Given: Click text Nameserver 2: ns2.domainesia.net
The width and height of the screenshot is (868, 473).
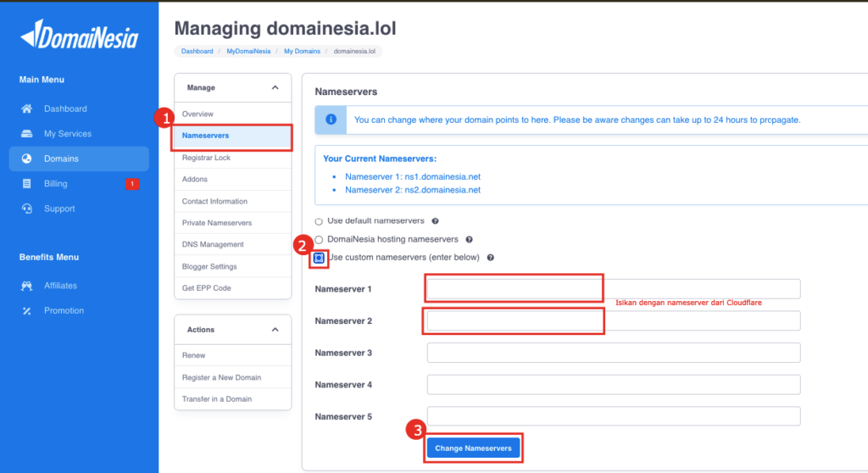Looking at the screenshot, I should pyautogui.click(x=413, y=190).
